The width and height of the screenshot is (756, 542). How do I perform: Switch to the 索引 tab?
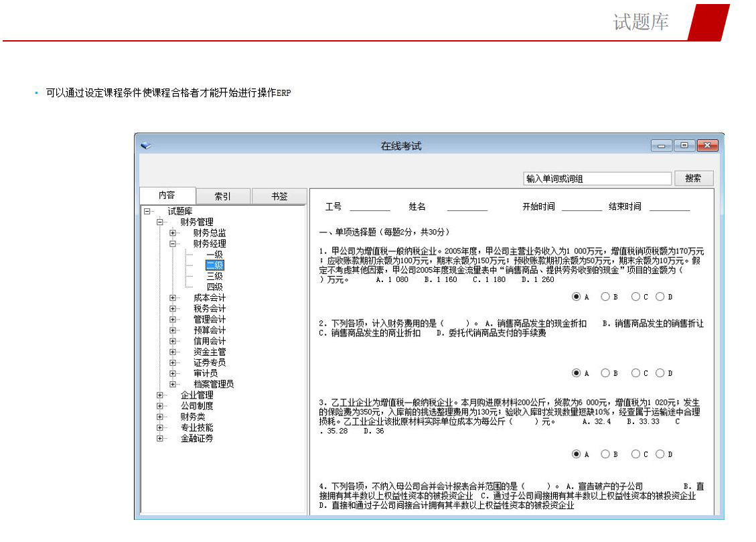tap(223, 196)
